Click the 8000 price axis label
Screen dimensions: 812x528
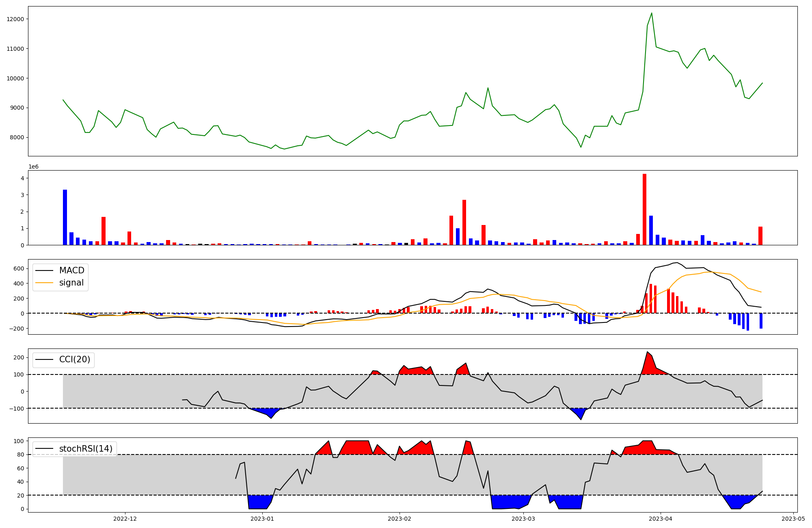17,138
